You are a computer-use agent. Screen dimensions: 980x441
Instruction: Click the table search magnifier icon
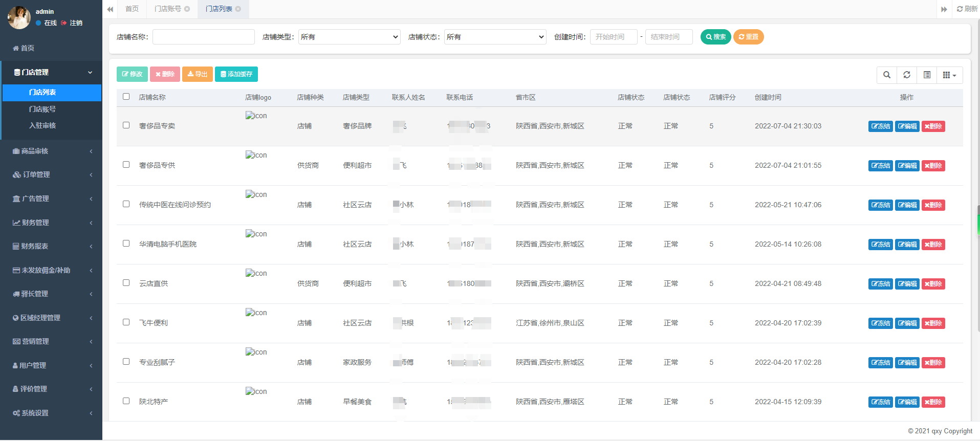pyautogui.click(x=887, y=75)
